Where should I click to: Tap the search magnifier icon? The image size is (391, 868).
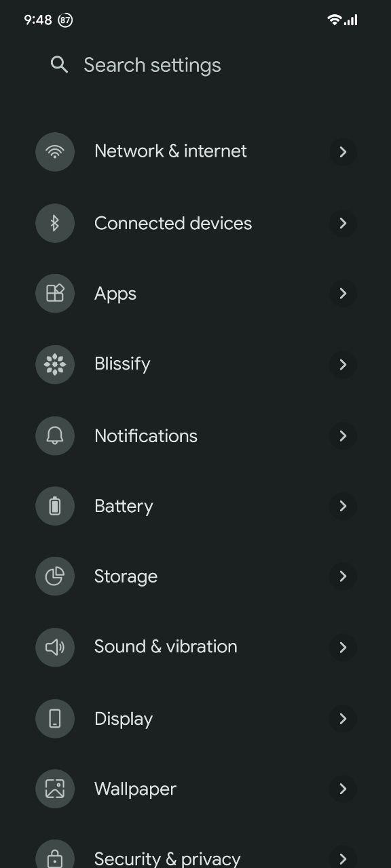[x=60, y=65]
